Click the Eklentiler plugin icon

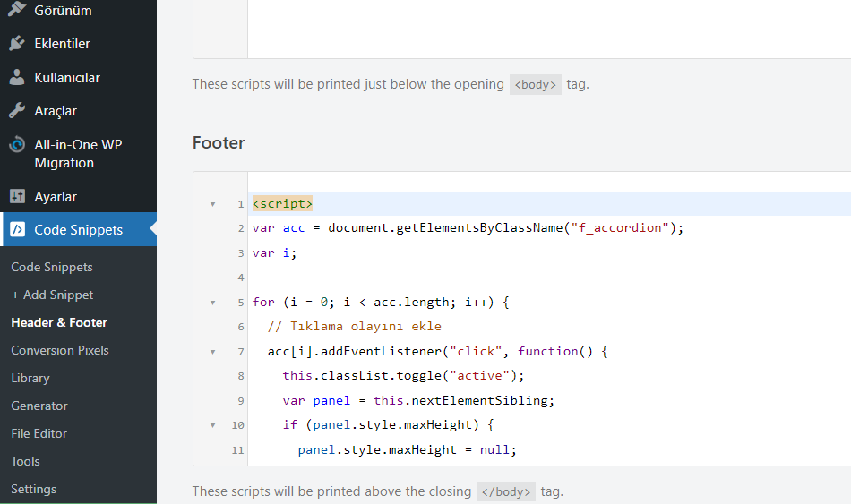coord(17,43)
